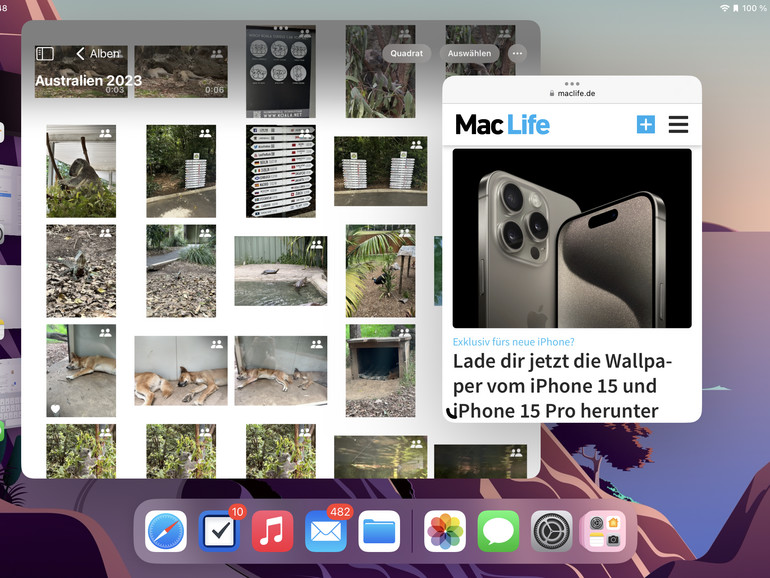
Task: Open the lizard on leaf litter photo
Action: pyautogui.click(x=81, y=271)
